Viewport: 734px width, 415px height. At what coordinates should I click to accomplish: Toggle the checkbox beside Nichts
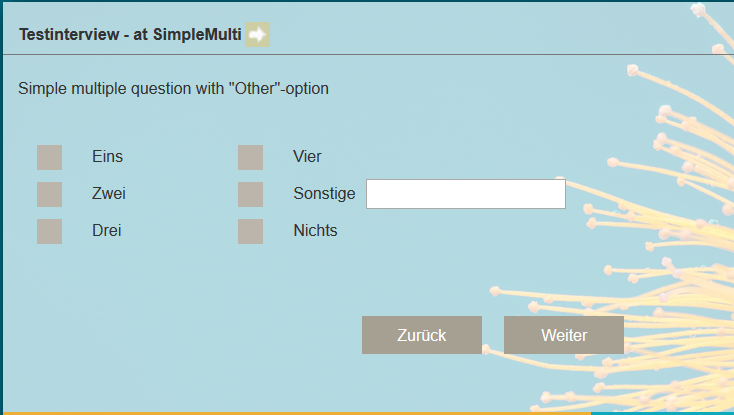click(251, 231)
